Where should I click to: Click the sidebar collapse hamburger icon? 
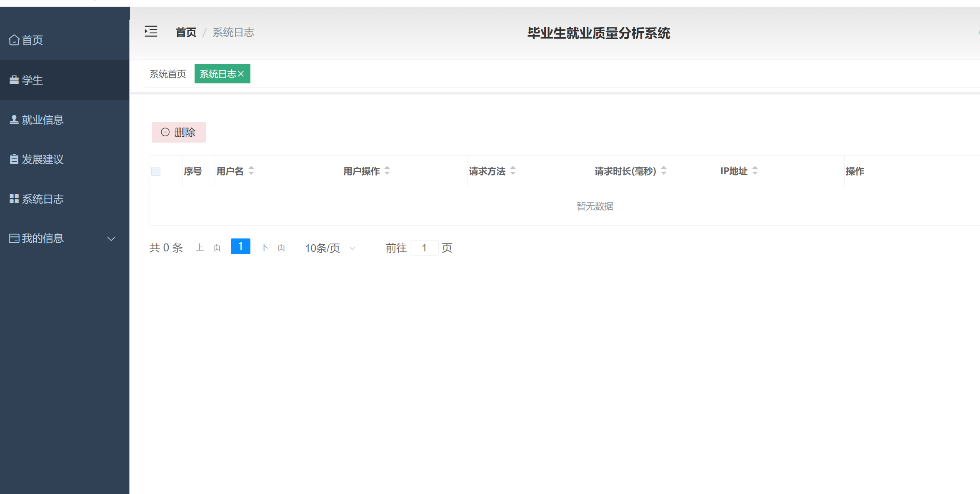pos(151,32)
